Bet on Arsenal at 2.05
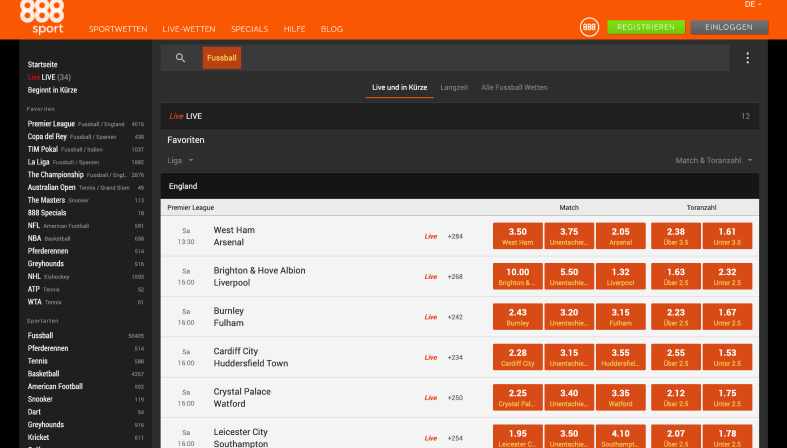Screen dimensions: 787x448 coord(620,236)
